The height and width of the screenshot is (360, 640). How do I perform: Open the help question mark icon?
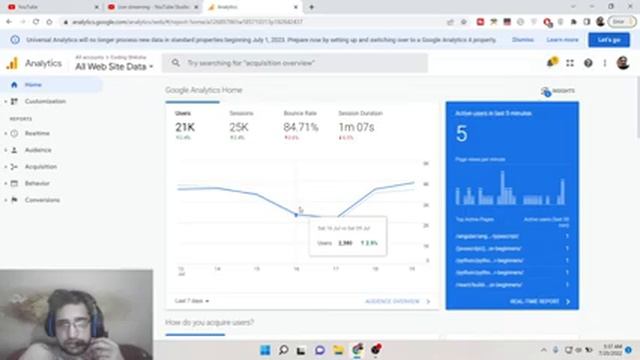pyautogui.click(x=588, y=63)
